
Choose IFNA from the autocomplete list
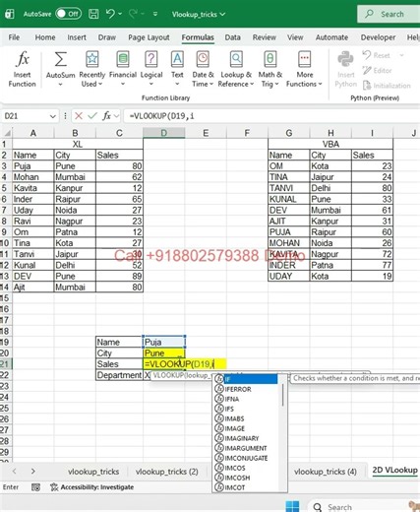click(x=246, y=399)
